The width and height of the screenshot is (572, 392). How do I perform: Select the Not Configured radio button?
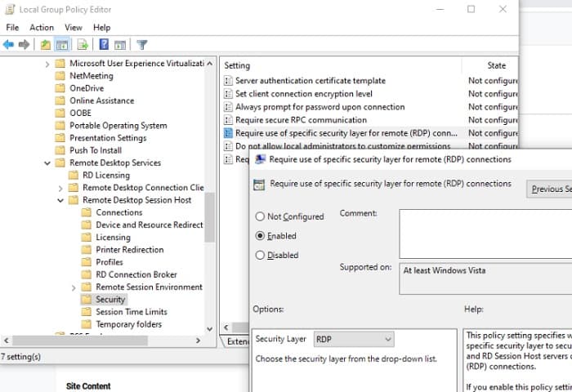260,216
